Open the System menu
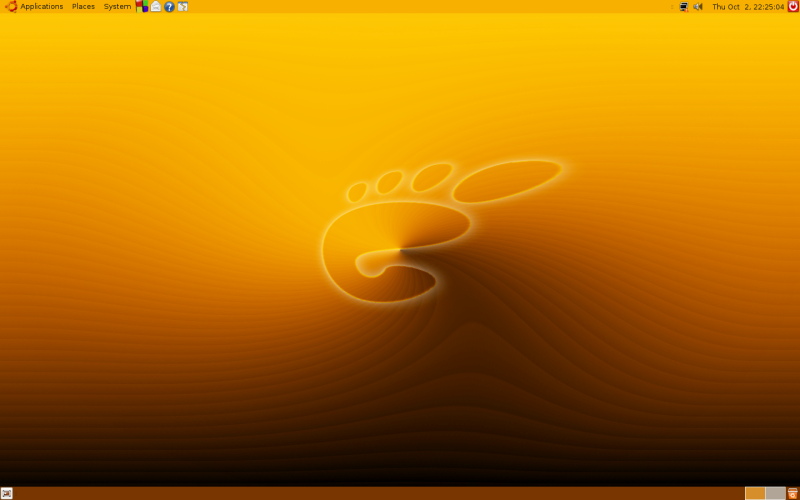 (x=117, y=7)
